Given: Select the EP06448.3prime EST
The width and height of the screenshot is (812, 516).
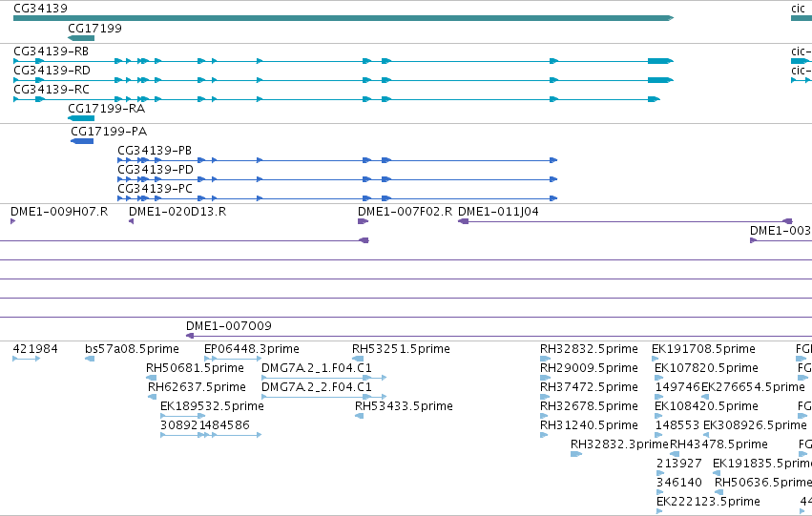Looking at the screenshot, I should coord(233,359).
